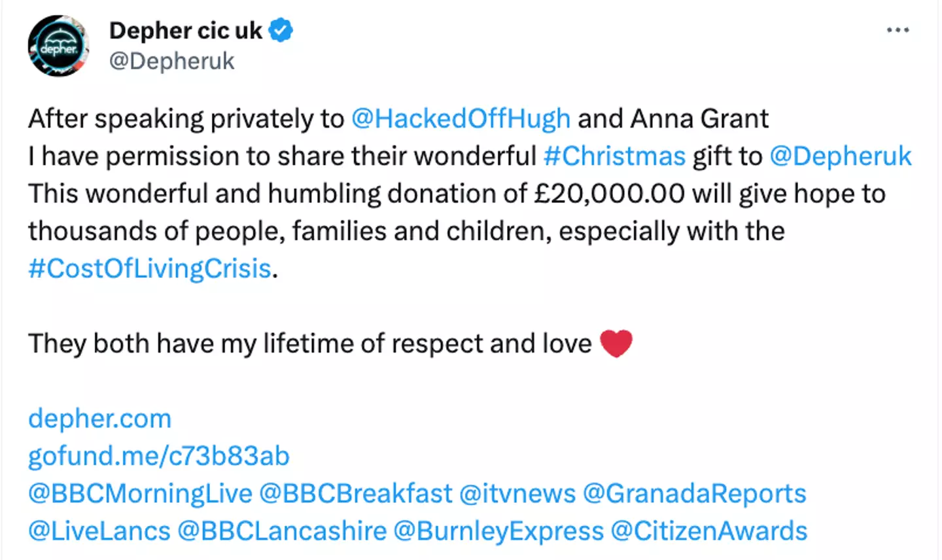Screen dimensions: 942x560
Task: Open the gofund.me fundraiser link
Action: [159, 455]
